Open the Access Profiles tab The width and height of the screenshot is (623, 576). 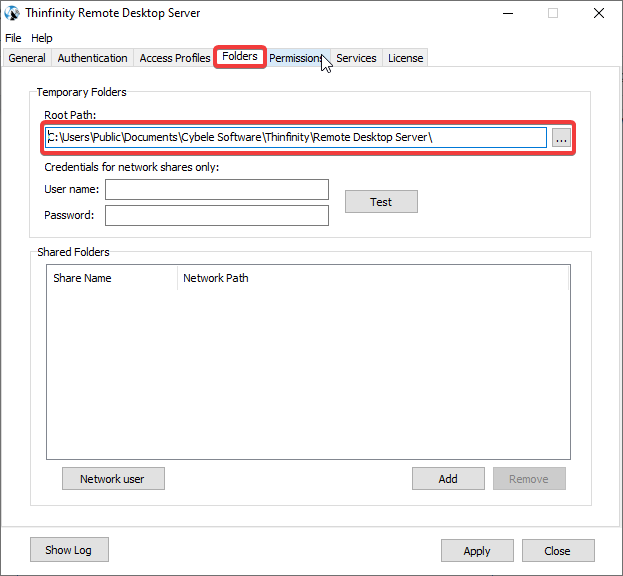tap(175, 58)
